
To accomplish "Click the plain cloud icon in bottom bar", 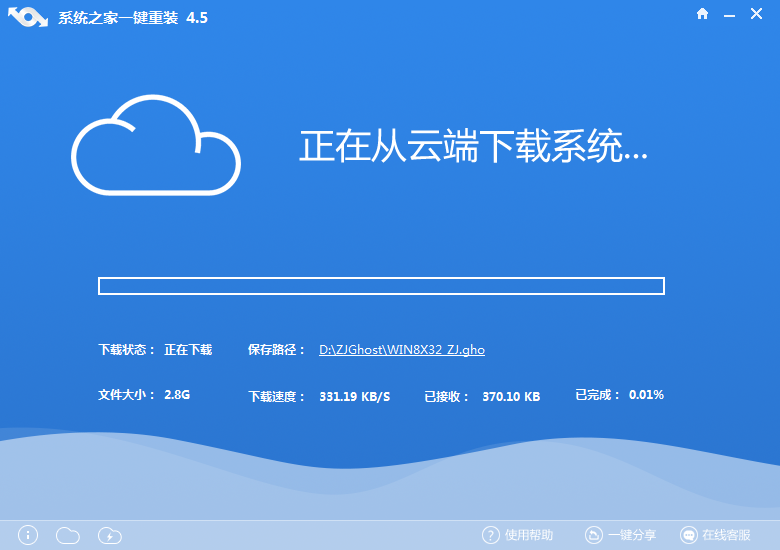I will tap(68, 535).
